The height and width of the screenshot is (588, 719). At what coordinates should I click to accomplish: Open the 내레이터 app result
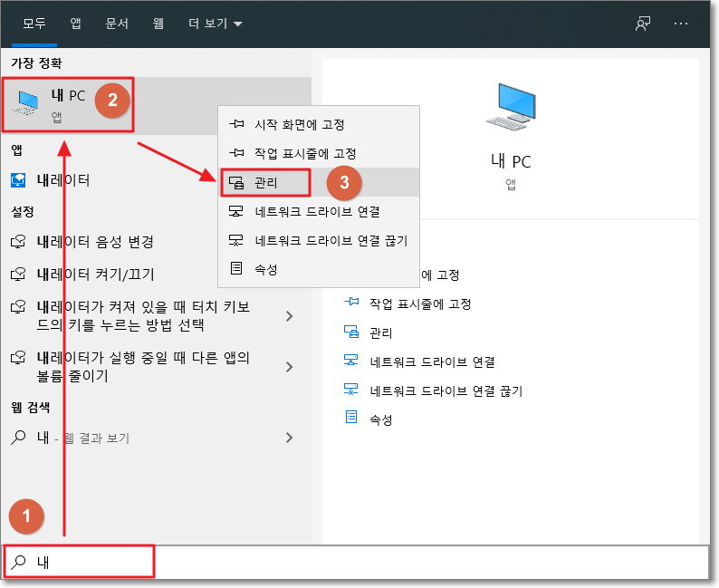click(x=156, y=180)
